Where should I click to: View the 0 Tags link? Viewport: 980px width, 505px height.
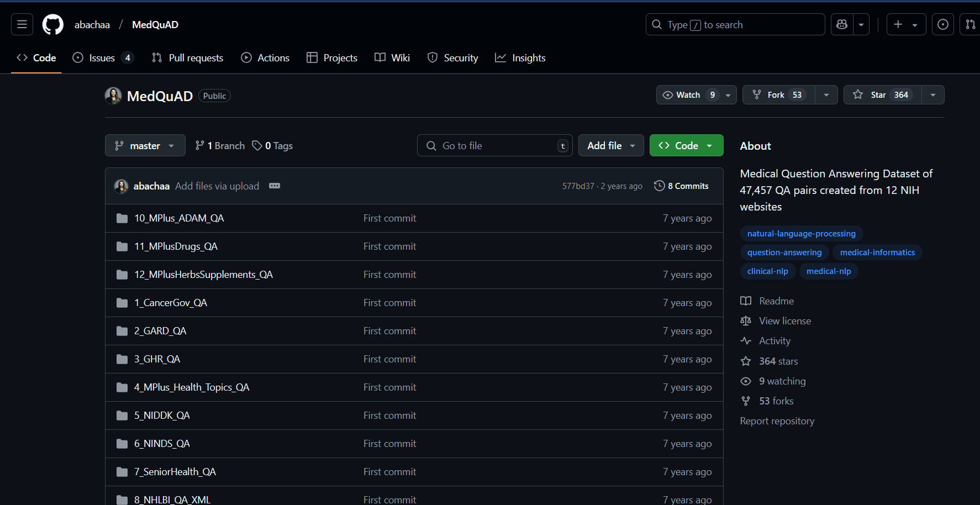point(272,145)
